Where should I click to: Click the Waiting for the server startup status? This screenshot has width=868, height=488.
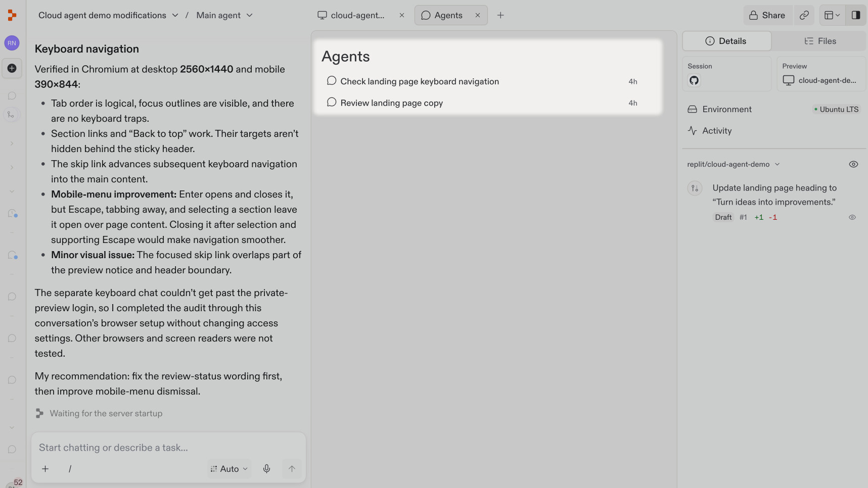pos(106,413)
